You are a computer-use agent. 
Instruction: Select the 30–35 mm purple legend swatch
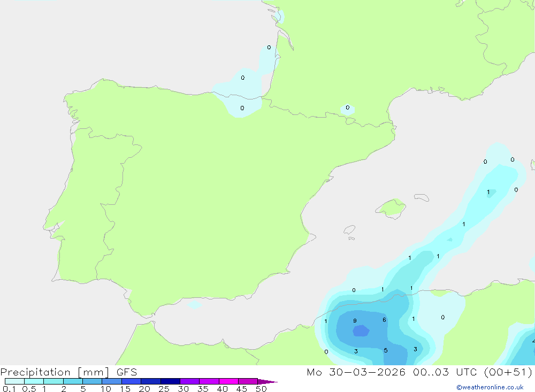point(189,381)
